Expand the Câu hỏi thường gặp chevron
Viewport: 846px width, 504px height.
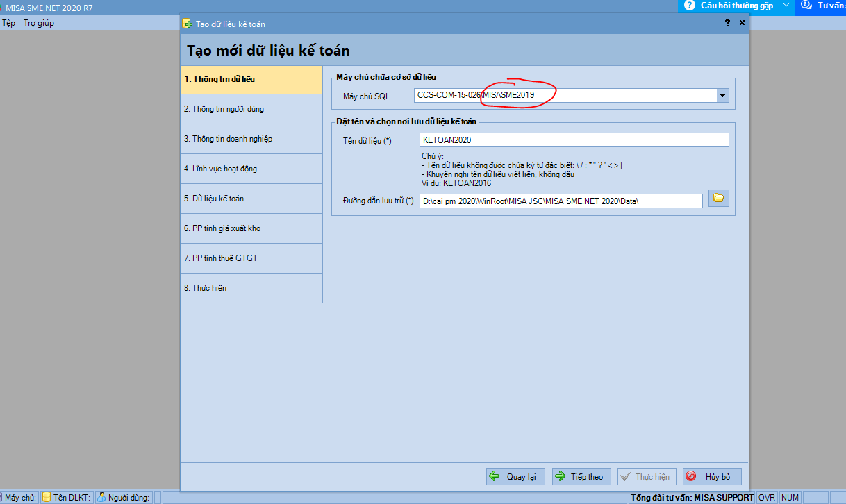tap(786, 6)
